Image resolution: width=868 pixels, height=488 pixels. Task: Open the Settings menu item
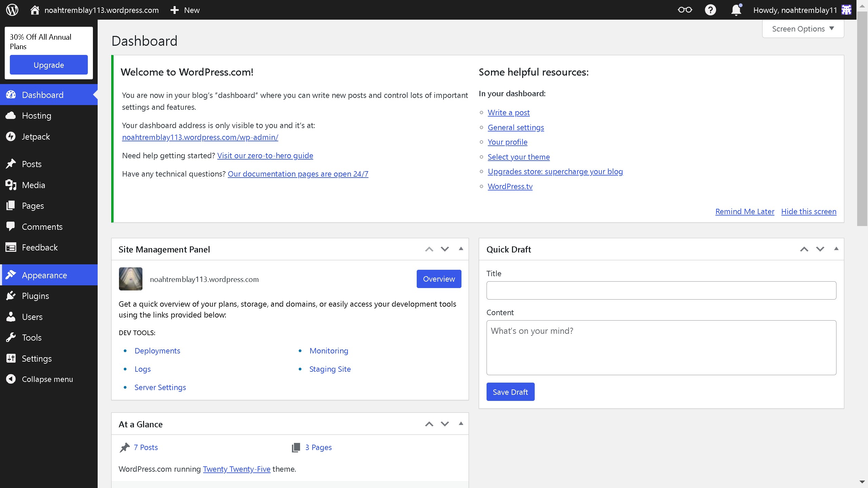(x=37, y=358)
